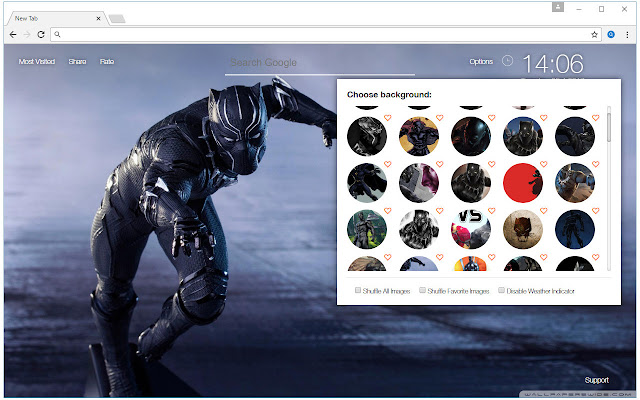Choose the blue-sky panther portrait thumbnail

(523, 136)
